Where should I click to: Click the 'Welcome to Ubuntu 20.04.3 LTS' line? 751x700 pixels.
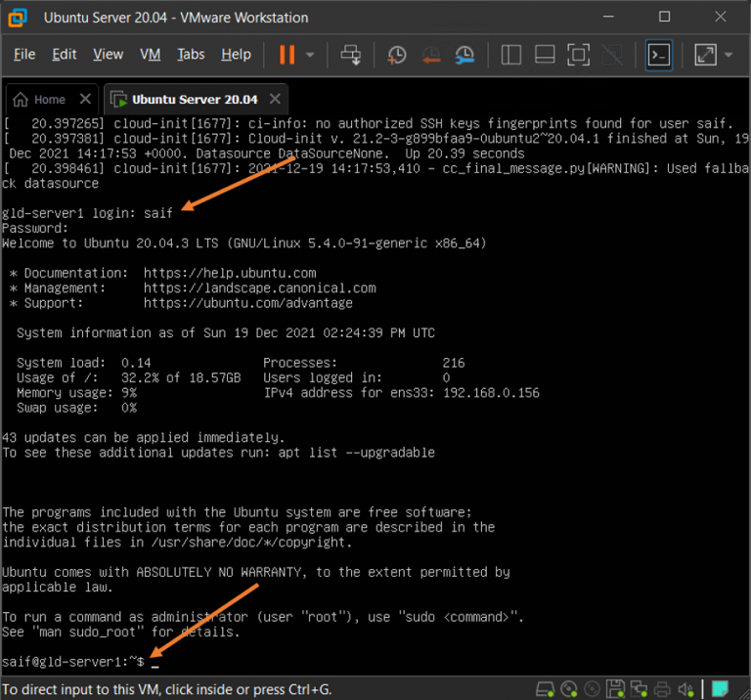point(244,243)
